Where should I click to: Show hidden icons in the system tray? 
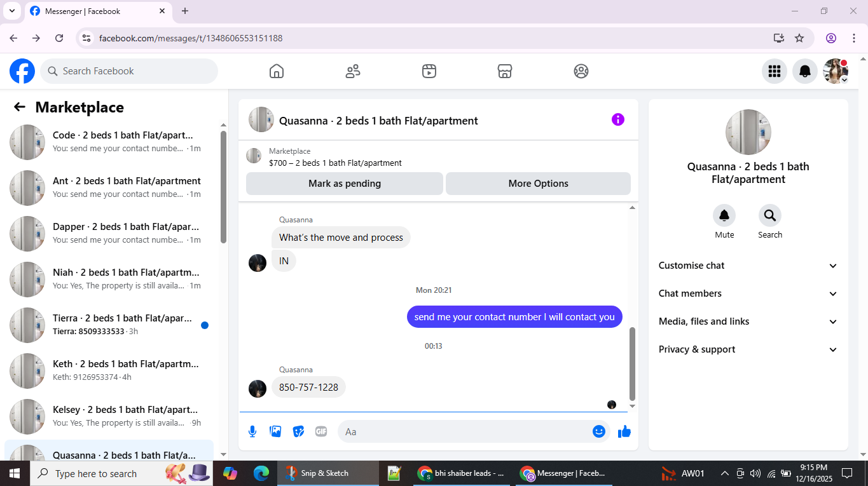[724, 473]
